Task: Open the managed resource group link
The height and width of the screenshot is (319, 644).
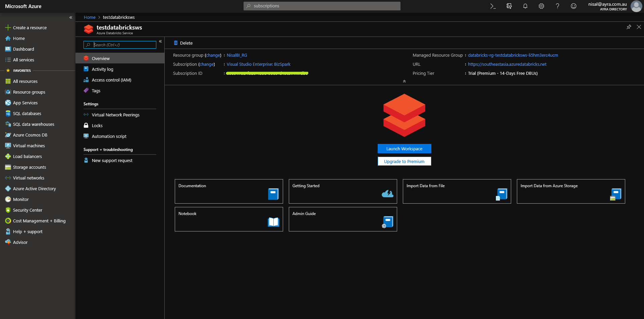Action: click(513, 55)
